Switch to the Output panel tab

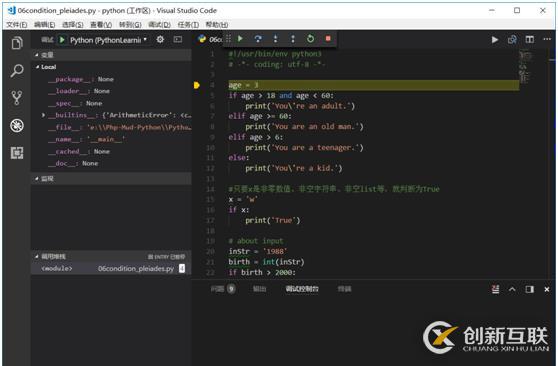[x=259, y=289]
